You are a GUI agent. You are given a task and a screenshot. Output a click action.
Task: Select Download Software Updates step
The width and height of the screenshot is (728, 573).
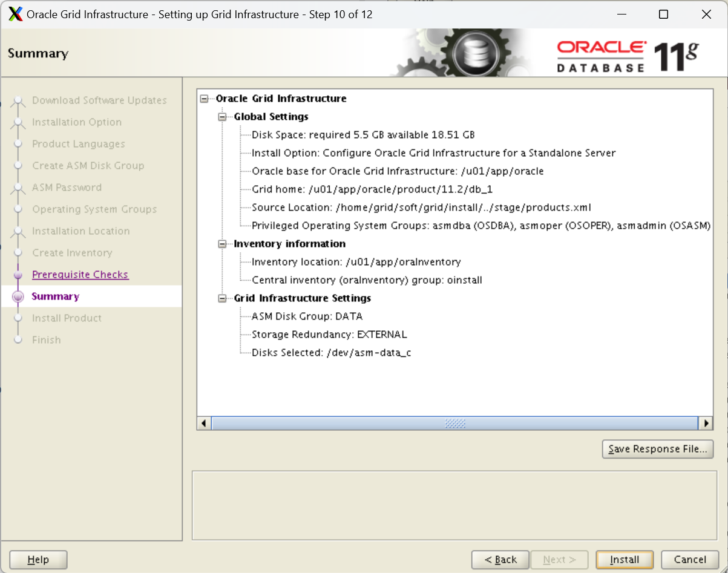tap(99, 100)
